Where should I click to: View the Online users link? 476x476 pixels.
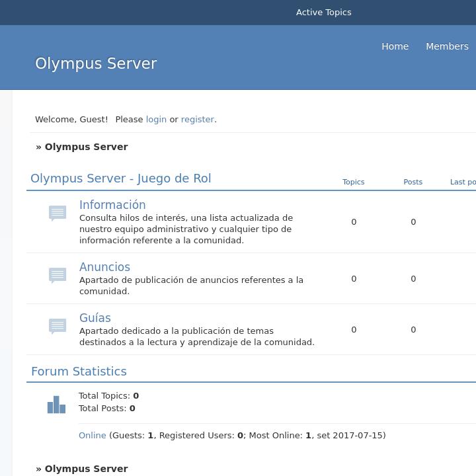[x=93, y=436]
